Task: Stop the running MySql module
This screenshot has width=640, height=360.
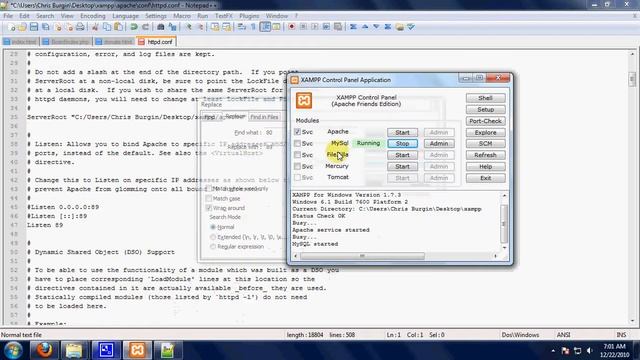Action: 402,144
